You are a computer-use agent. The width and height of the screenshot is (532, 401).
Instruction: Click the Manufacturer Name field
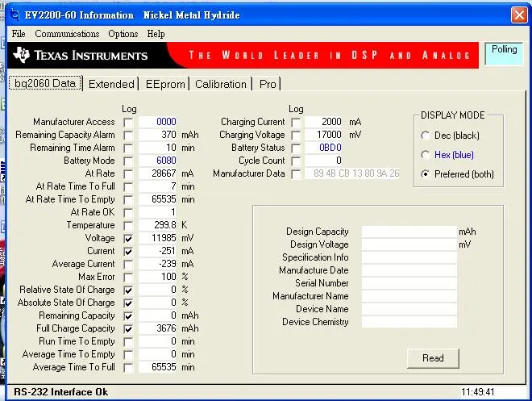tap(409, 296)
